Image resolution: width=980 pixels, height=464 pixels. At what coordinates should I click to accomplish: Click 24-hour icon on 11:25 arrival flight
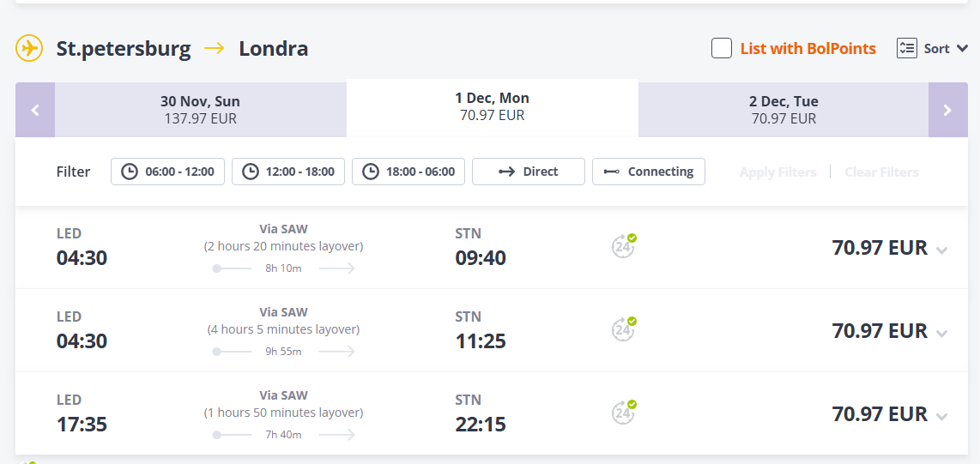[624, 329]
